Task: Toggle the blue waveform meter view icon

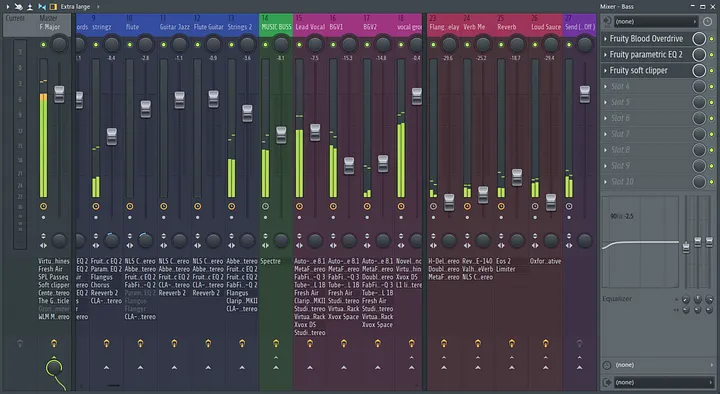Action: tap(42, 6)
